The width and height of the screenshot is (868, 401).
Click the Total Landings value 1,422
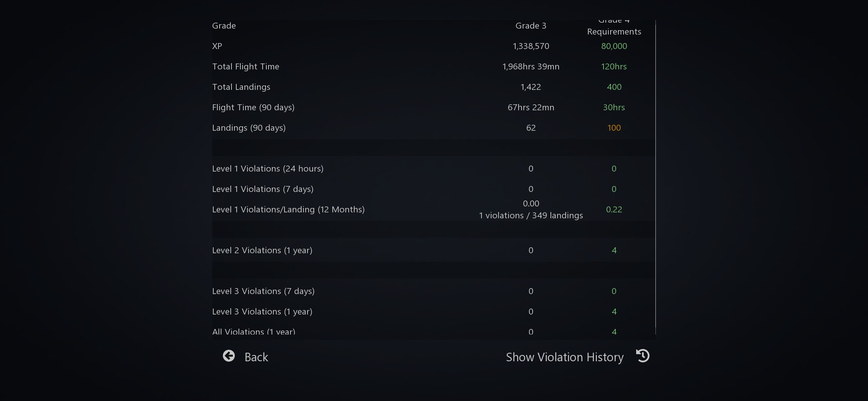tap(531, 87)
